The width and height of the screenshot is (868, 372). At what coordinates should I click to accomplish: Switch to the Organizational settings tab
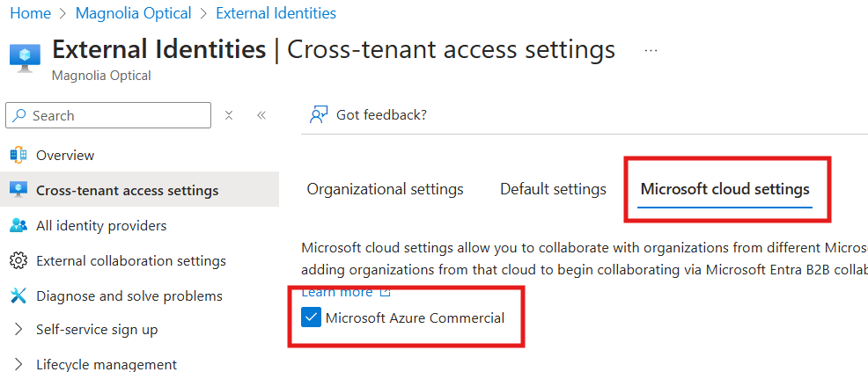point(385,190)
